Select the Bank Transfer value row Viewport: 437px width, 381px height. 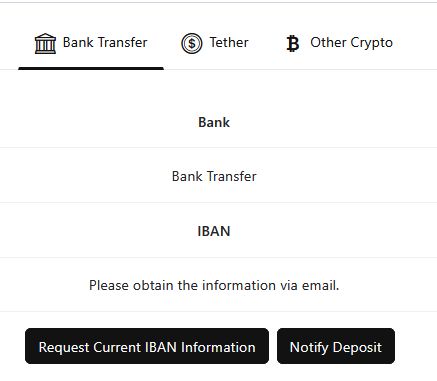pos(214,176)
